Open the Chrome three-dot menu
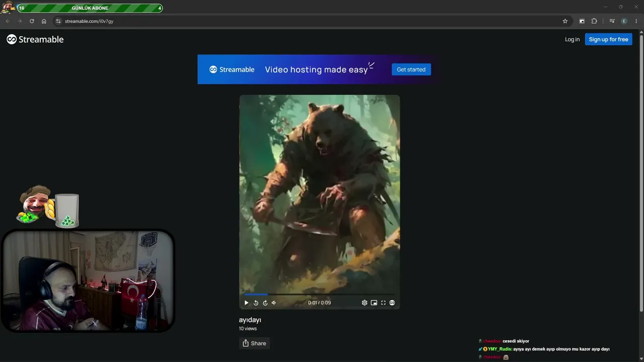The image size is (644, 362). (636, 21)
